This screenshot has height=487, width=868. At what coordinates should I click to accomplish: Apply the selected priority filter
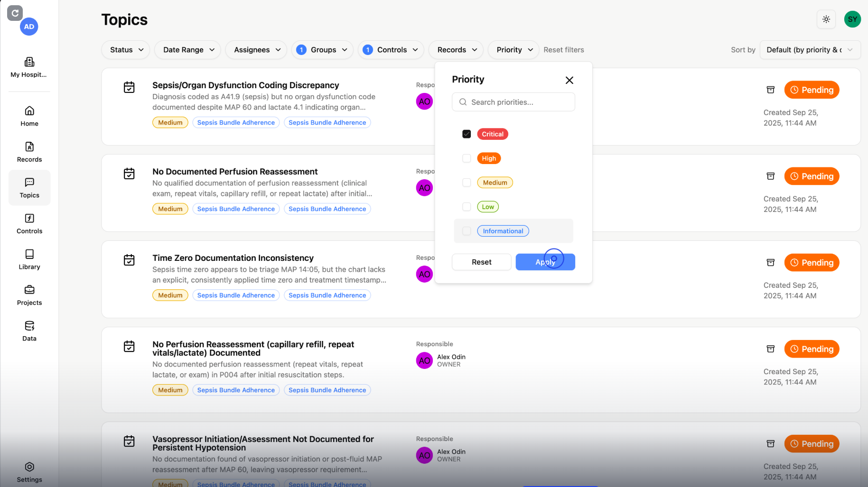[x=545, y=262]
